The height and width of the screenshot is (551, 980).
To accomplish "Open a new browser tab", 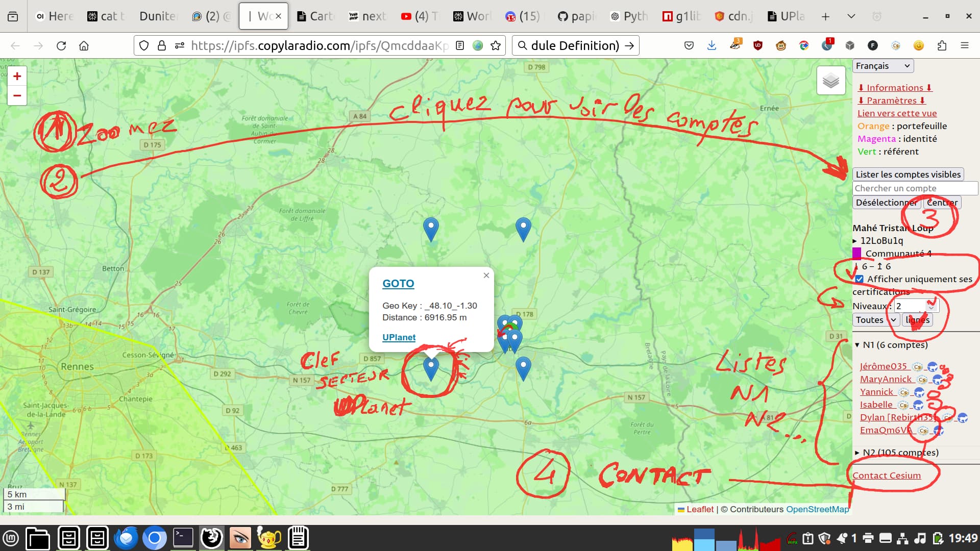I will pos(825,16).
